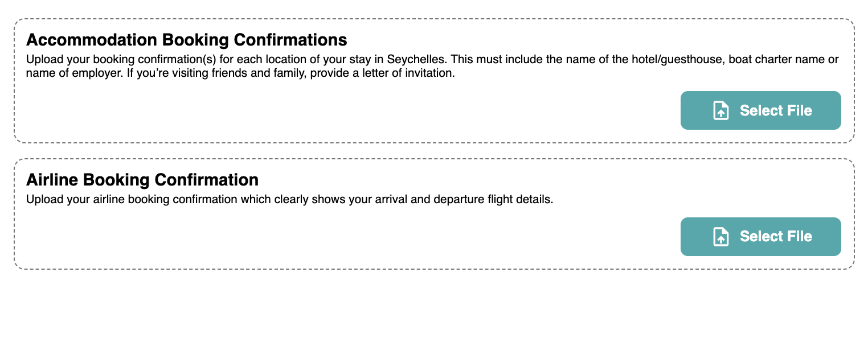Click the upload icon in Accommodation's Select File button
The height and width of the screenshot is (338, 868).
[721, 110]
